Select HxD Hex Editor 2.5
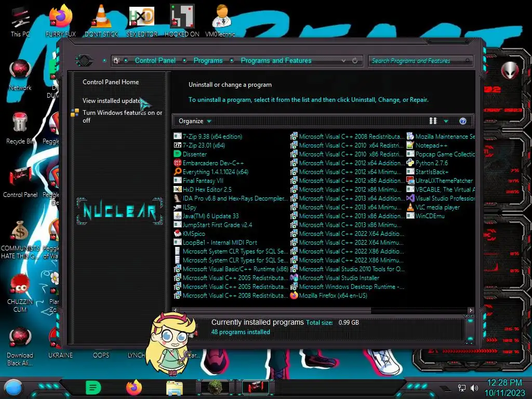Image resolution: width=532 pixels, height=399 pixels. [203, 189]
